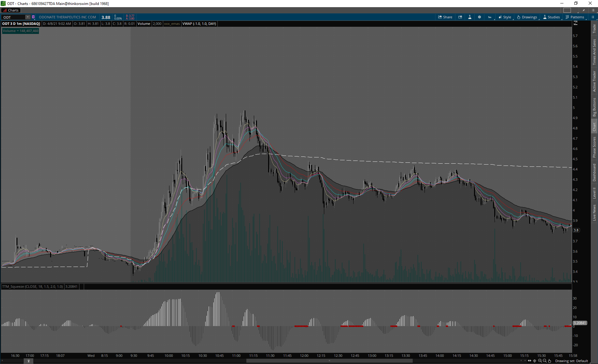The image size is (598, 364).
Task: Toggle the pin window icon
Action: 584,10
